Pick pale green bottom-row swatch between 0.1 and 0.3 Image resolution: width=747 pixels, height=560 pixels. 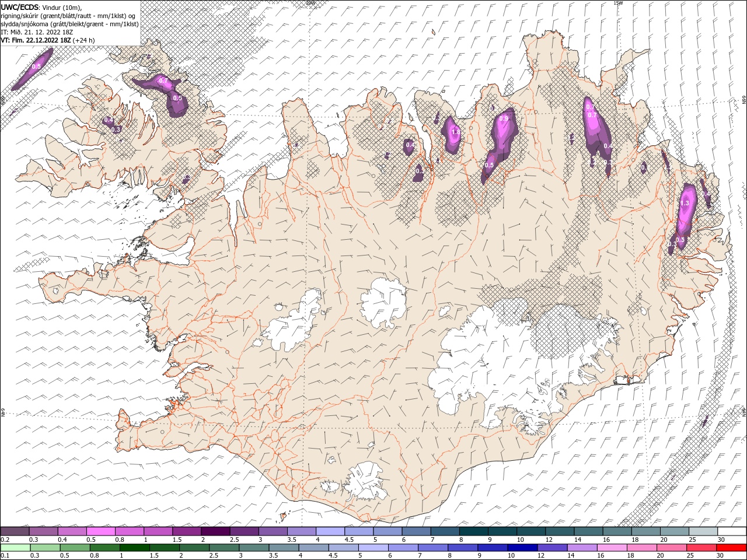15,548
